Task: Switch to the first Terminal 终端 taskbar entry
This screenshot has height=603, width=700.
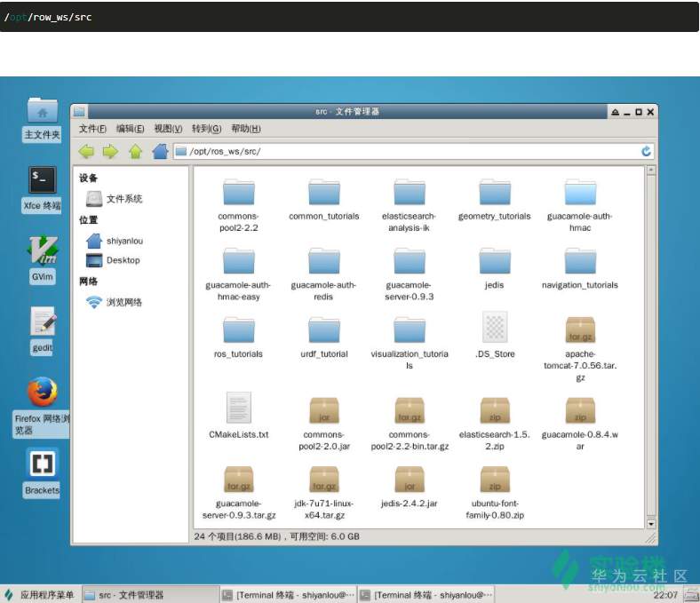Action: coord(289,595)
